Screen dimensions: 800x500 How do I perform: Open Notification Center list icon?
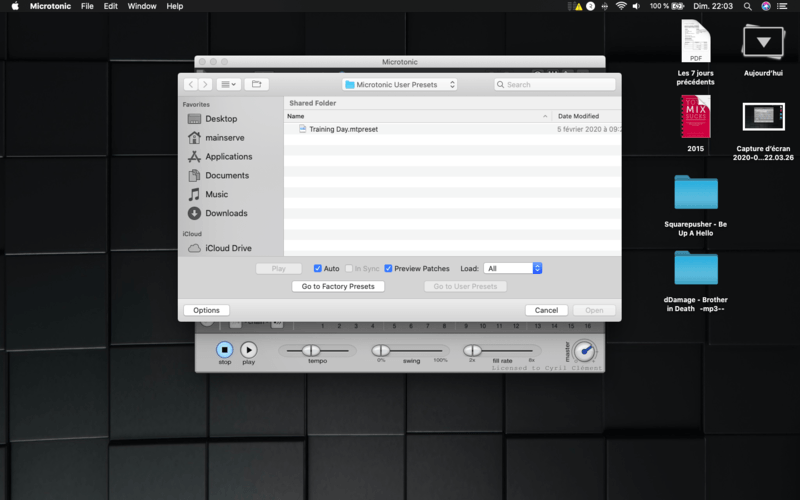782,6
